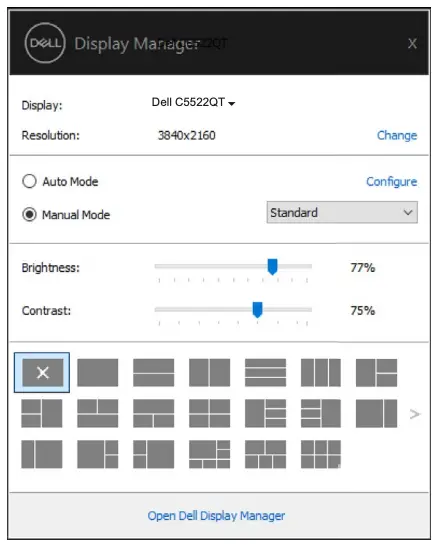The height and width of the screenshot is (545, 438).
Task: Choose the three-by-two six-zone grid layout
Action: point(321,454)
